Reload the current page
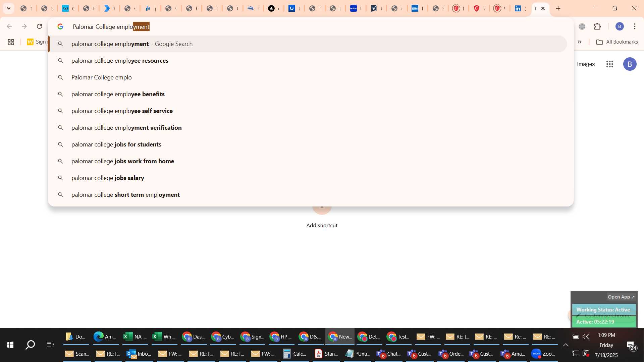This screenshot has height=362, width=644. click(39, 26)
